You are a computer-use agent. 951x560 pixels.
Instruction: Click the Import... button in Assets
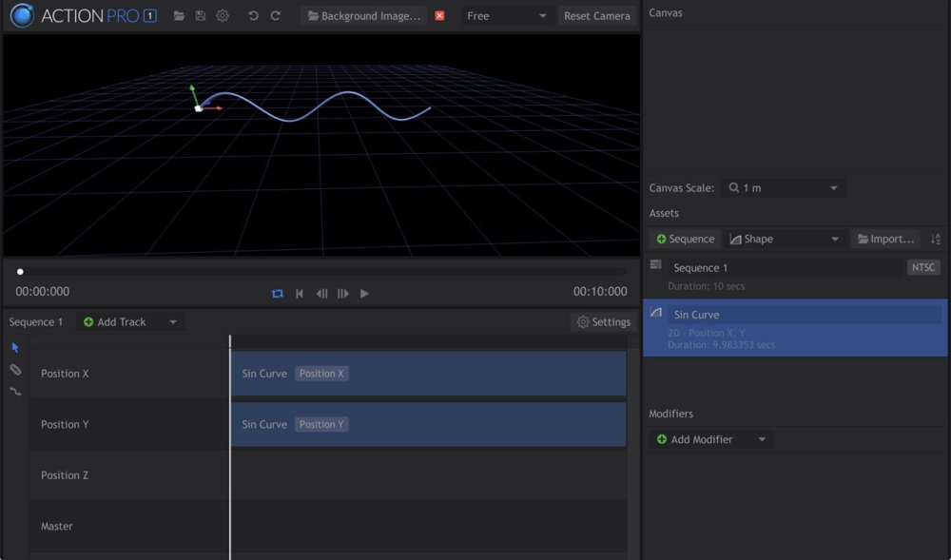click(x=885, y=240)
